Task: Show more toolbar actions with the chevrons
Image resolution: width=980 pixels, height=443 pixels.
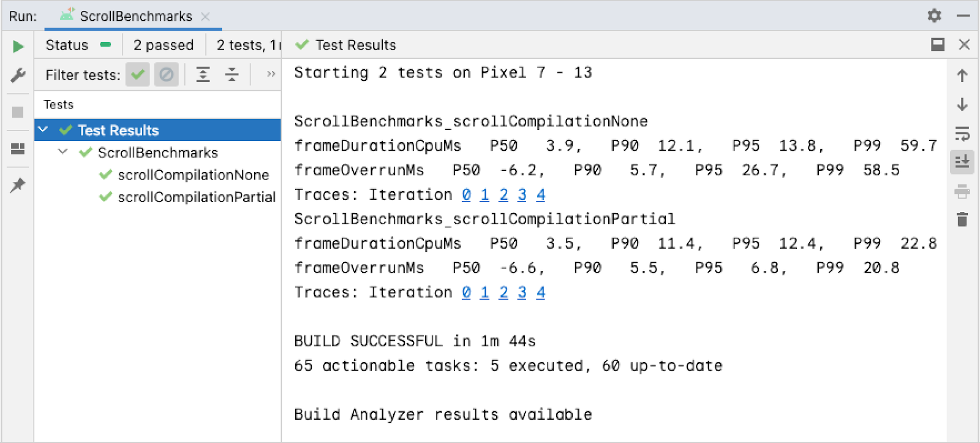Action: (271, 75)
